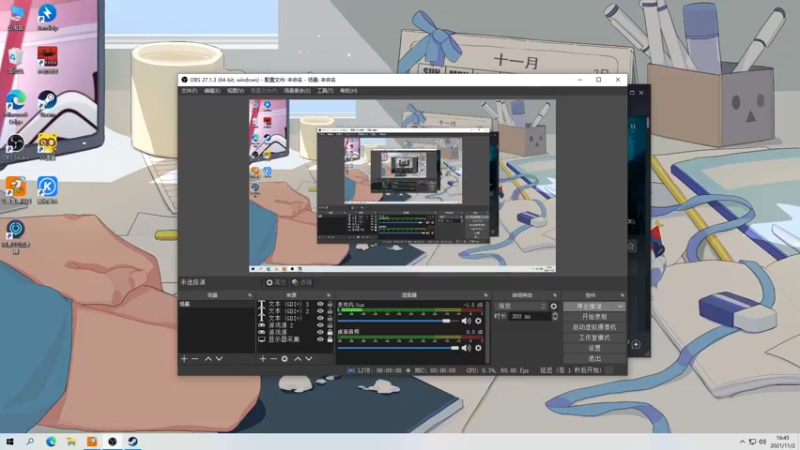The height and width of the screenshot is (450, 800).
Task: Click the 滤镜 filters button
Action: (302, 282)
